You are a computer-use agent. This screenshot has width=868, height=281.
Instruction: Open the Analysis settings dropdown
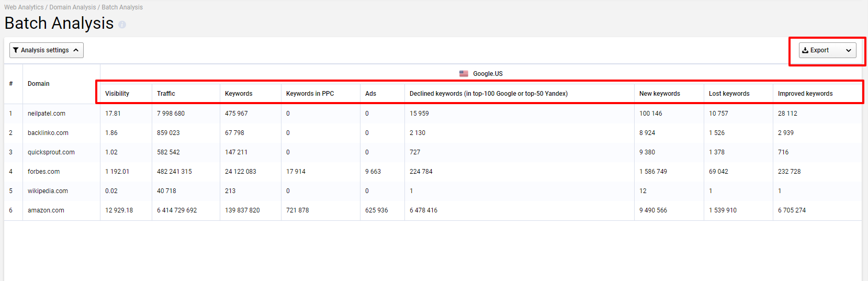tap(47, 50)
